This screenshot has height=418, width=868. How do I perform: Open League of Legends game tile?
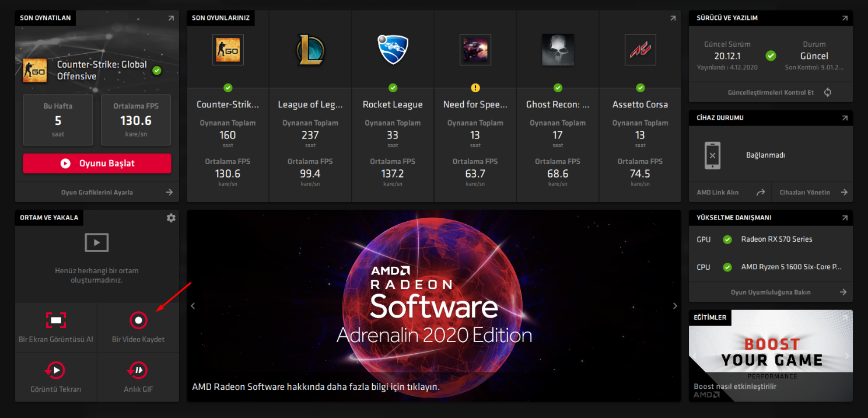(310, 50)
